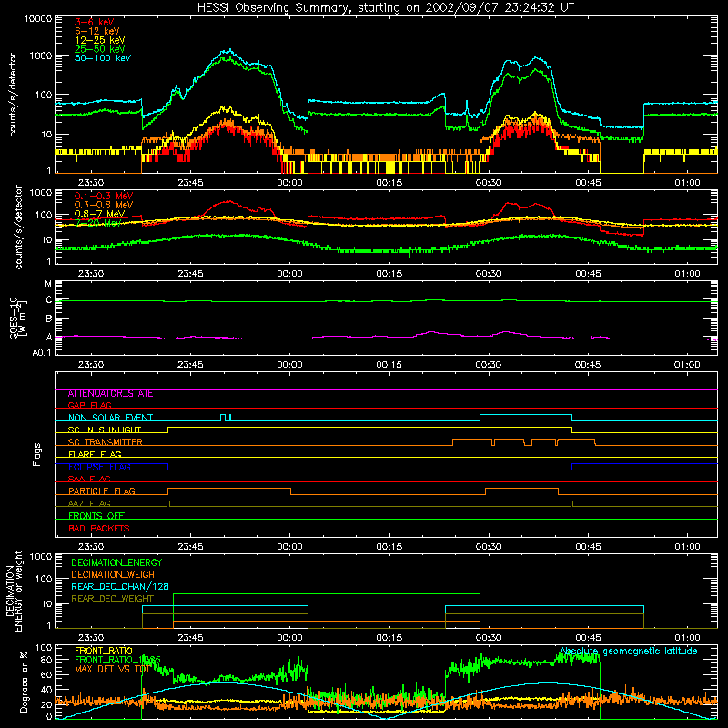Click 00:00 time label under top panel
This screenshot has height=728, width=728.
point(289,183)
